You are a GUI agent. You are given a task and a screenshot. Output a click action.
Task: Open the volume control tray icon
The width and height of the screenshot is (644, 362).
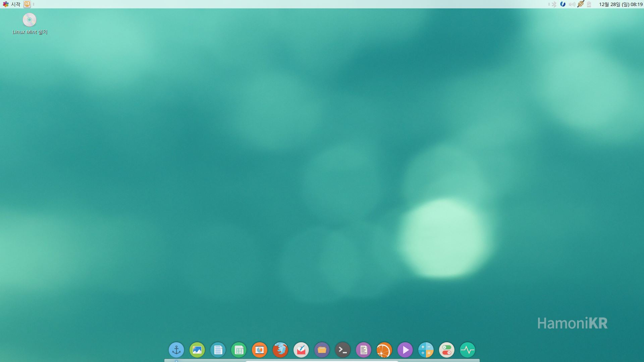coord(572,4)
